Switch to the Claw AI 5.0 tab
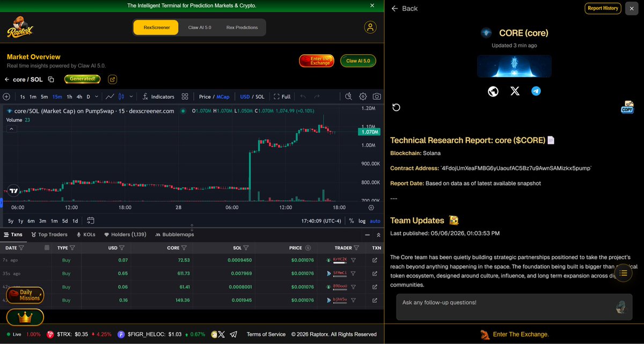This screenshot has height=344, width=644. pyautogui.click(x=200, y=27)
